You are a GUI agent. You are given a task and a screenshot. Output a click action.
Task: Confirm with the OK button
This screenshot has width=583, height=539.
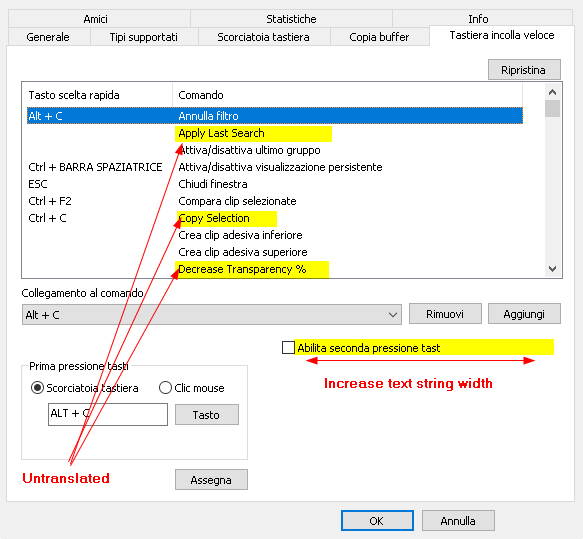[377, 520]
